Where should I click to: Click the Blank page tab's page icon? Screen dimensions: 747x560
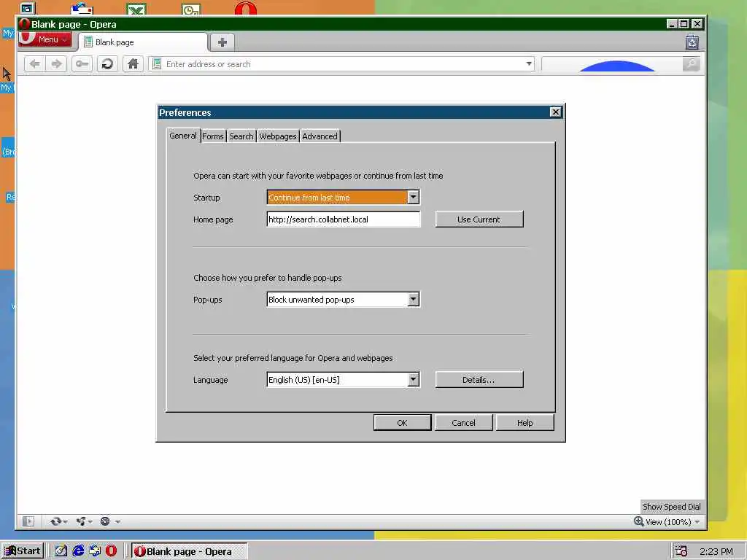click(88, 42)
